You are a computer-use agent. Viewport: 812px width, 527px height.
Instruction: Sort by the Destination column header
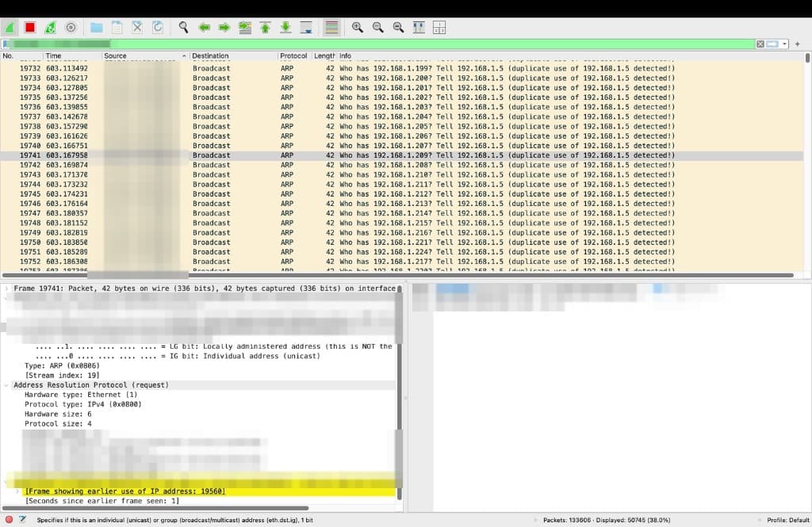(233, 56)
